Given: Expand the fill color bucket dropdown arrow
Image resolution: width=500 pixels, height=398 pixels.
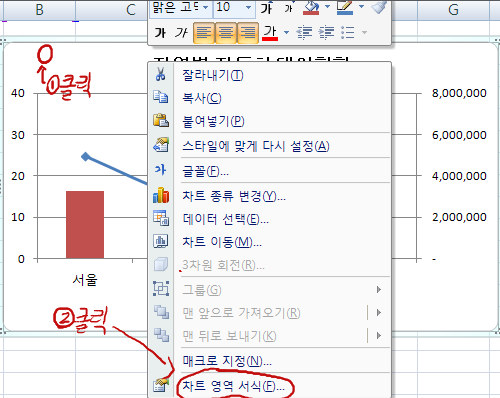Looking at the screenshot, I should (x=327, y=7).
